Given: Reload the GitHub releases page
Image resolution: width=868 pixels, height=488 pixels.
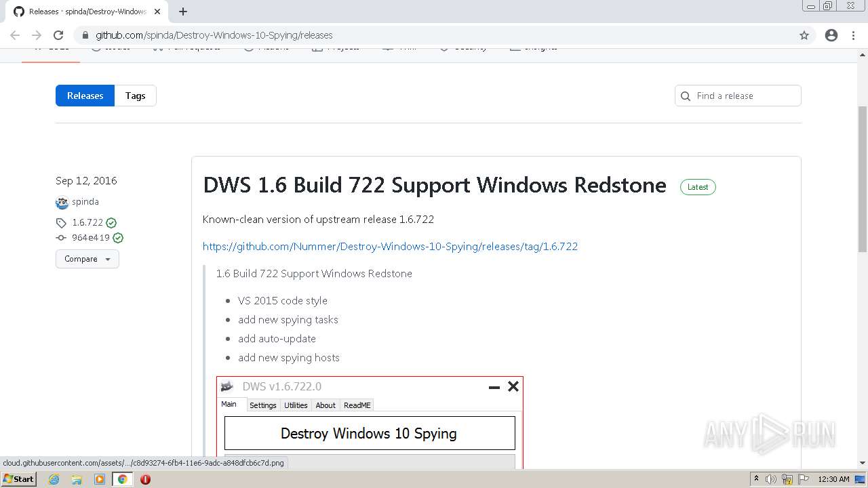Looking at the screenshot, I should tap(58, 35).
